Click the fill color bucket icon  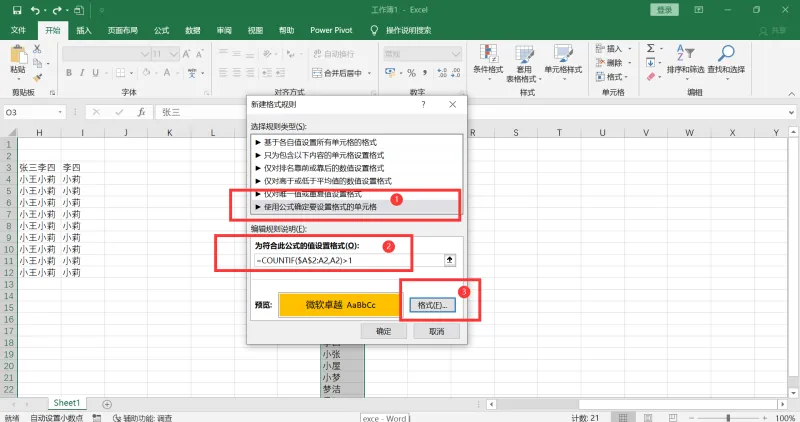pyautogui.click(x=146, y=73)
